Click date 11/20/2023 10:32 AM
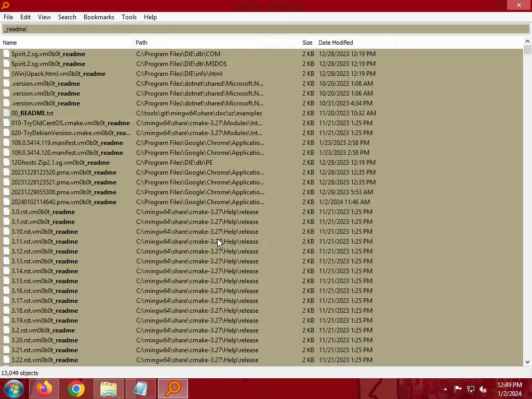This screenshot has height=399, width=532. (348, 113)
